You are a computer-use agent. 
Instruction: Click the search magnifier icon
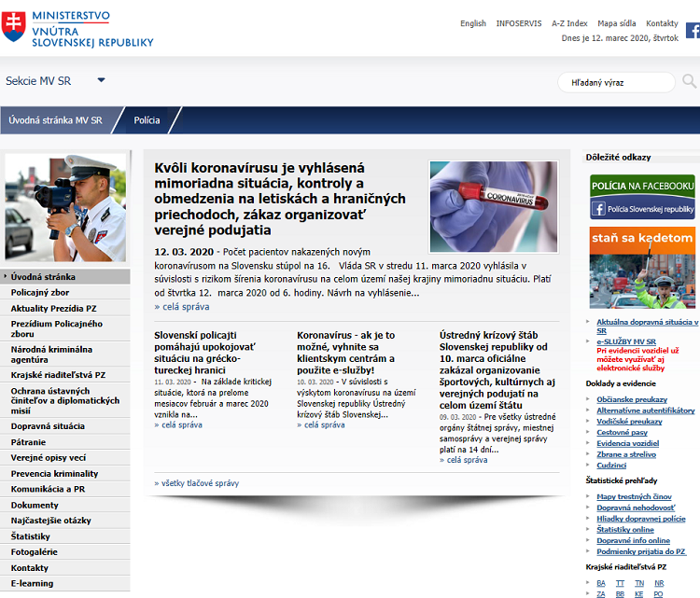pyautogui.click(x=689, y=82)
